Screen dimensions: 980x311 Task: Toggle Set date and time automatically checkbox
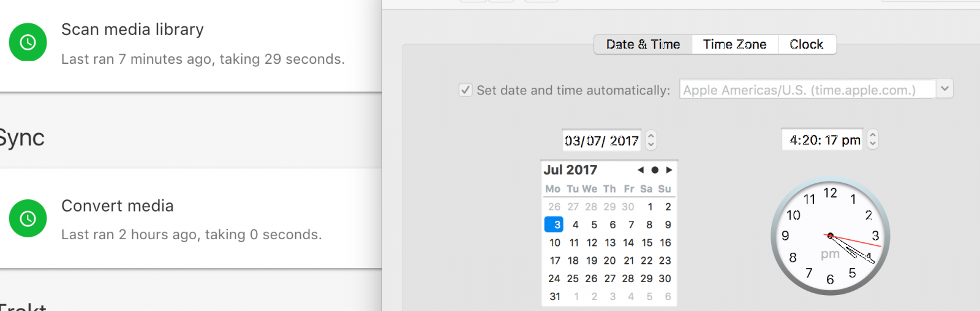466,90
